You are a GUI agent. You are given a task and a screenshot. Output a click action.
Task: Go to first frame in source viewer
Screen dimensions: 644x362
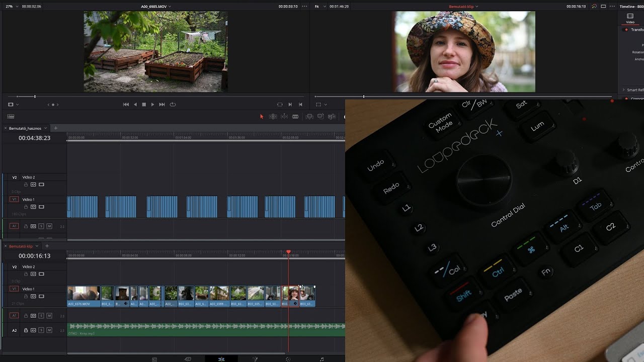(x=126, y=105)
